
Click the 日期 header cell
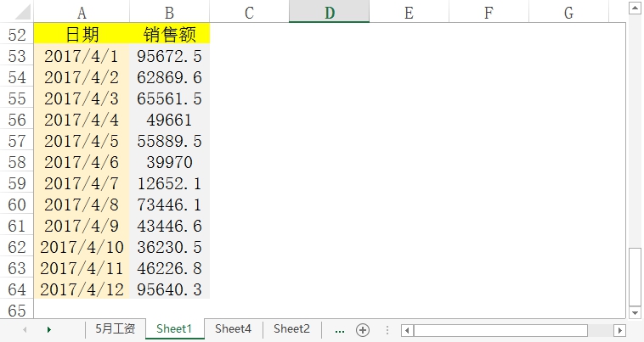82,35
